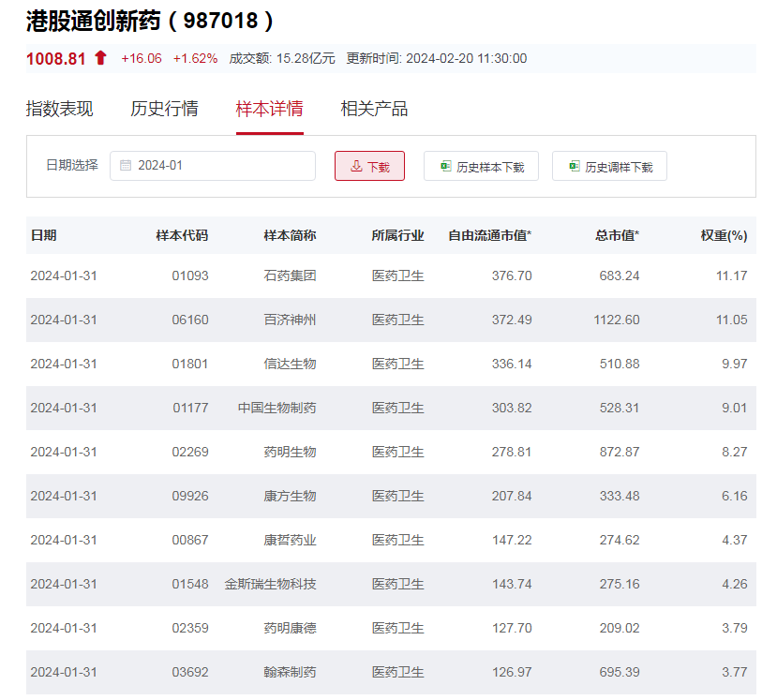
Task: Click the change value +16.06
Action: click(x=142, y=58)
